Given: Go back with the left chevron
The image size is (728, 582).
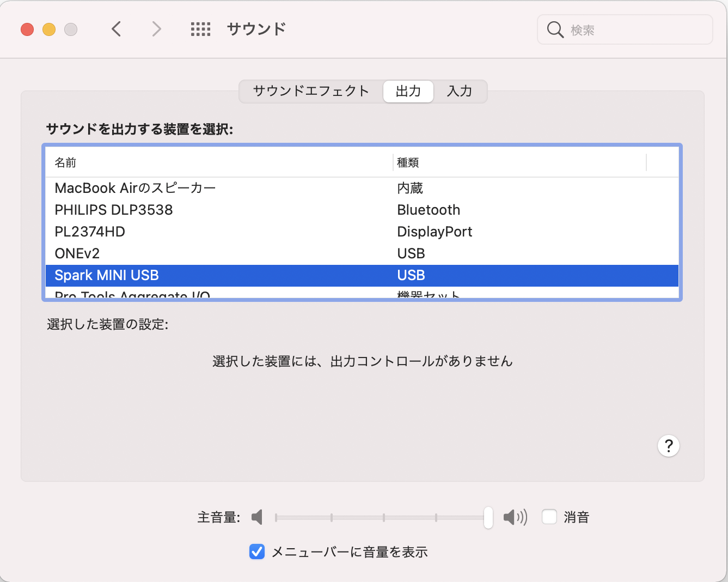Looking at the screenshot, I should [116, 29].
